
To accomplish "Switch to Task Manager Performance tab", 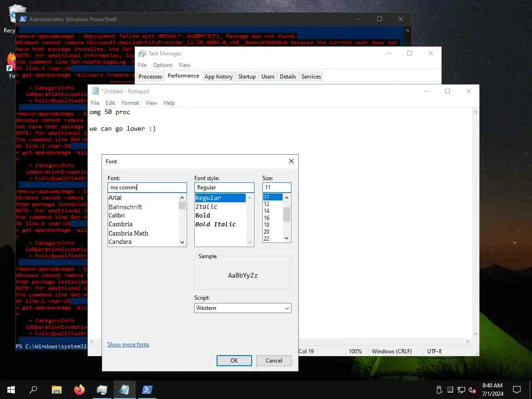I will tap(183, 76).
